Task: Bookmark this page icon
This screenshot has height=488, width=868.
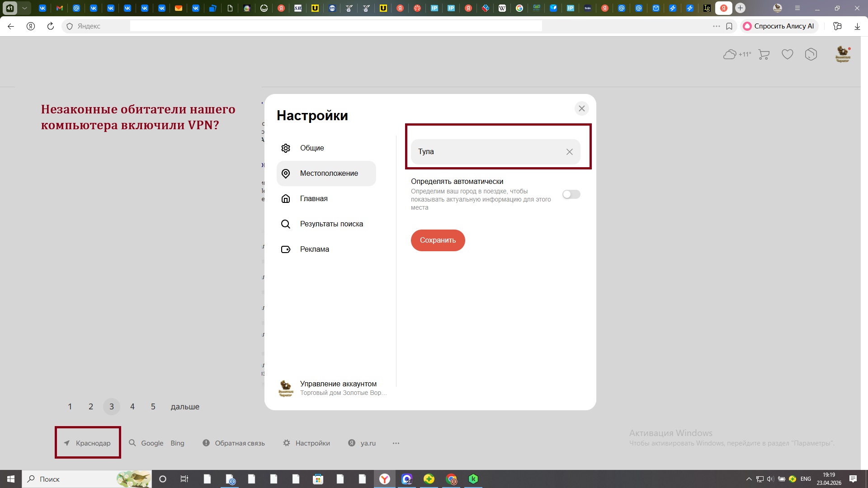Action: tap(729, 26)
